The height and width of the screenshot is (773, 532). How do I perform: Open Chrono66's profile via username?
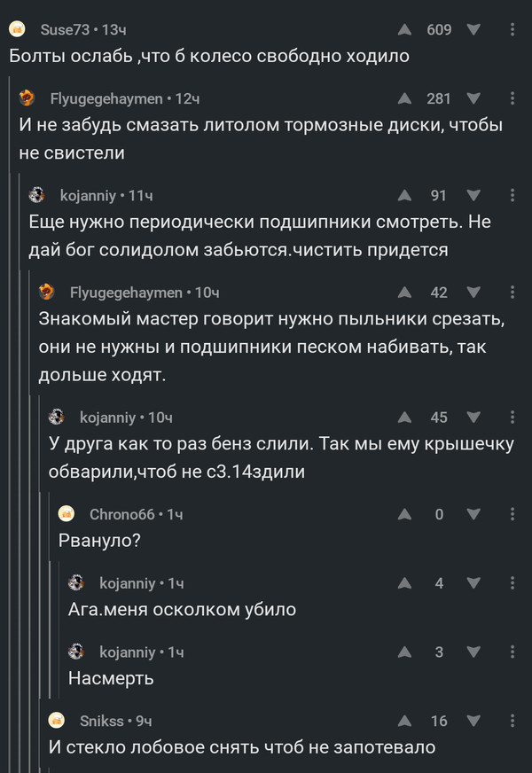click(x=122, y=514)
